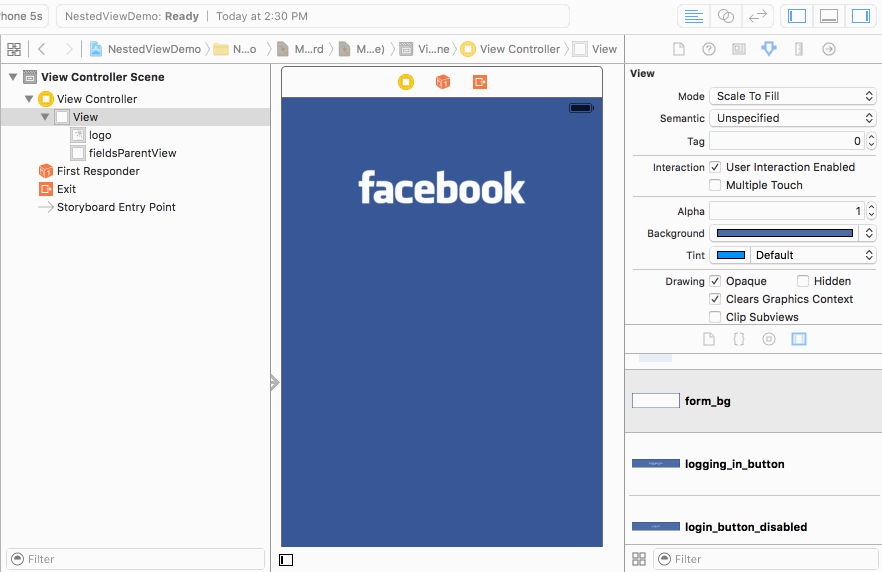This screenshot has height=572, width=882.
Task: Toggle the Navigator panel
Action: point(796,16)
